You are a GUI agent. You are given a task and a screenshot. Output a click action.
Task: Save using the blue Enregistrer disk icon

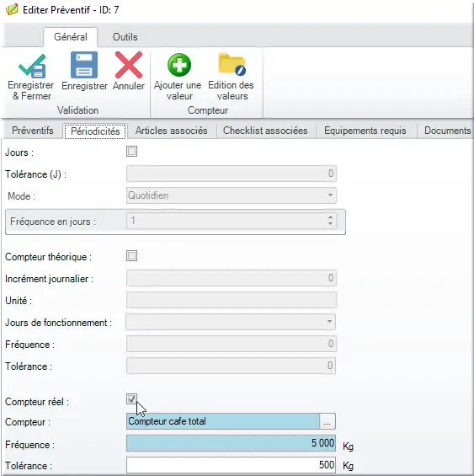(84, 65)
